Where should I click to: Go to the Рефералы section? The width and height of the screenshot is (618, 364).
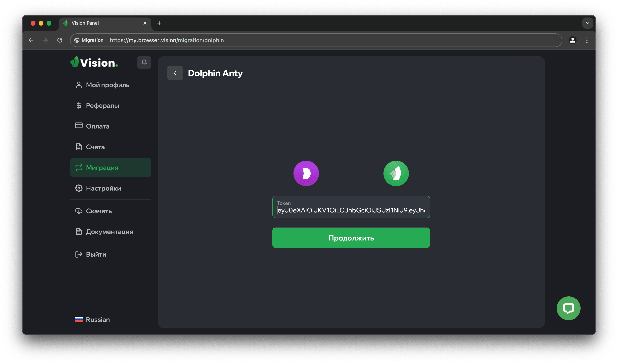coord(102,106)
